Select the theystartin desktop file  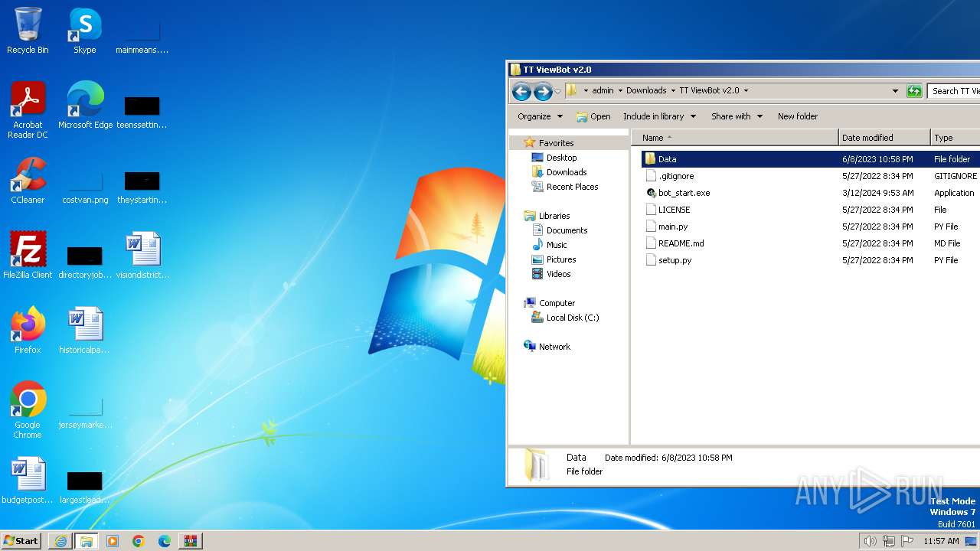point(142,187)
